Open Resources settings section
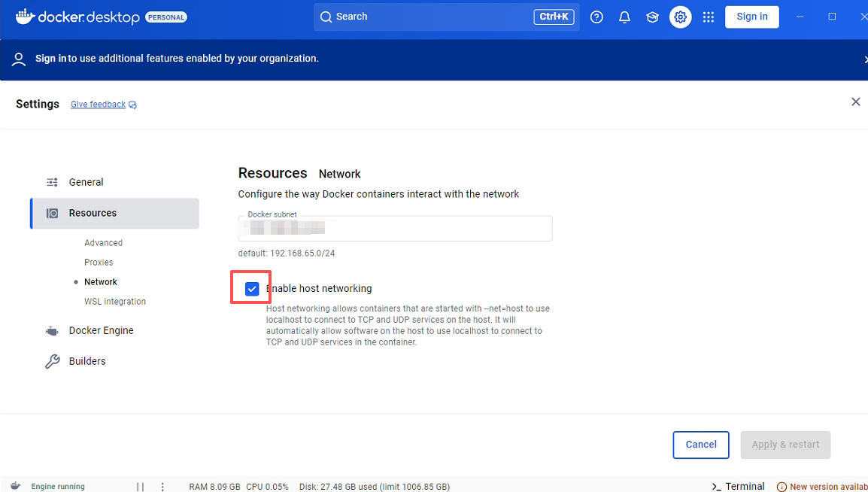The image size is (868, 492). tap(114, 213)
